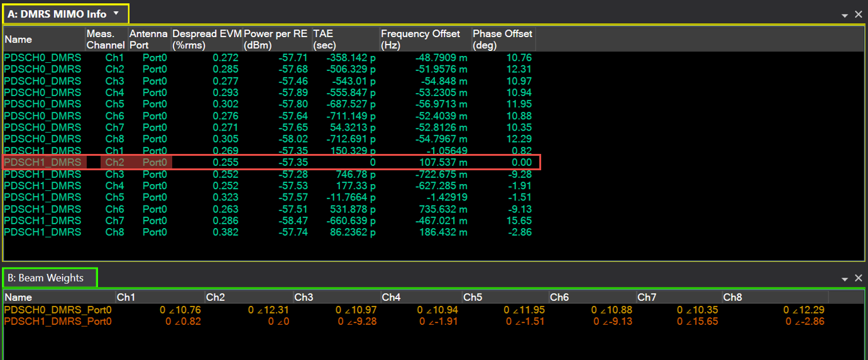Select PDSCH1_DMRS_Port0 row in Beam Weights
The image size is (868, 360).
tap(58, 321)
